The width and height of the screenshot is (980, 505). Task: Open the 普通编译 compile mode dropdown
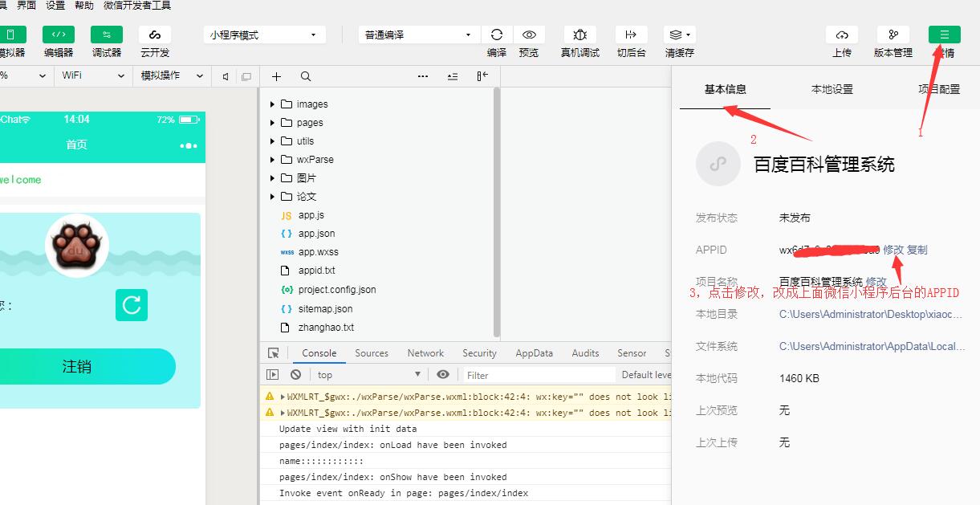pyautogui.click(x=418, y=35)
